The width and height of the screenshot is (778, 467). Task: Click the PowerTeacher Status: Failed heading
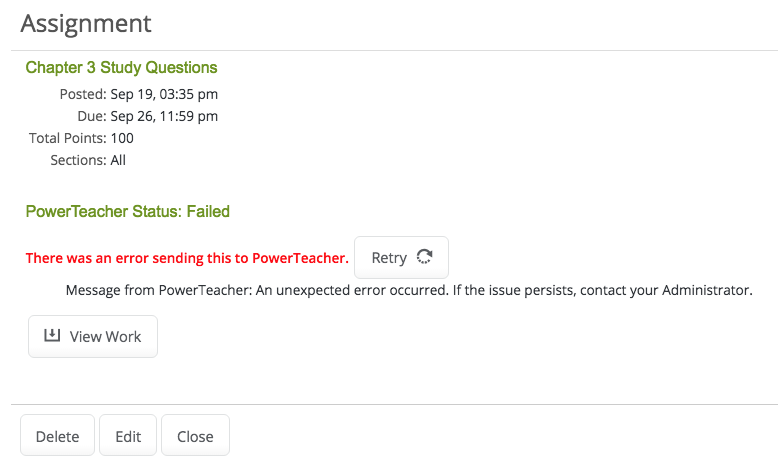pyautogui.click(x=128, y=211)
